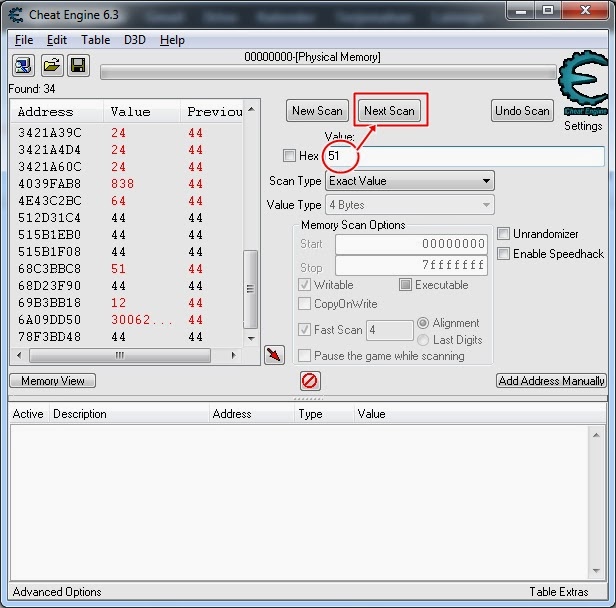Open Table Extras
Image resolution: width=616 pixels, height=608 pixels.
coord(559,592)
